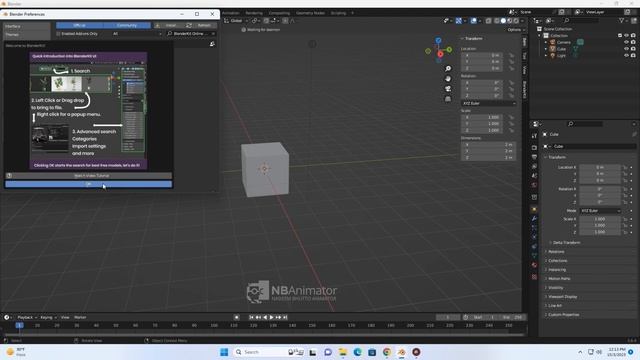The width and height of the screenshot is (640, 360).
Task: Select the Official add-ons filter
Action: [80, 25]
